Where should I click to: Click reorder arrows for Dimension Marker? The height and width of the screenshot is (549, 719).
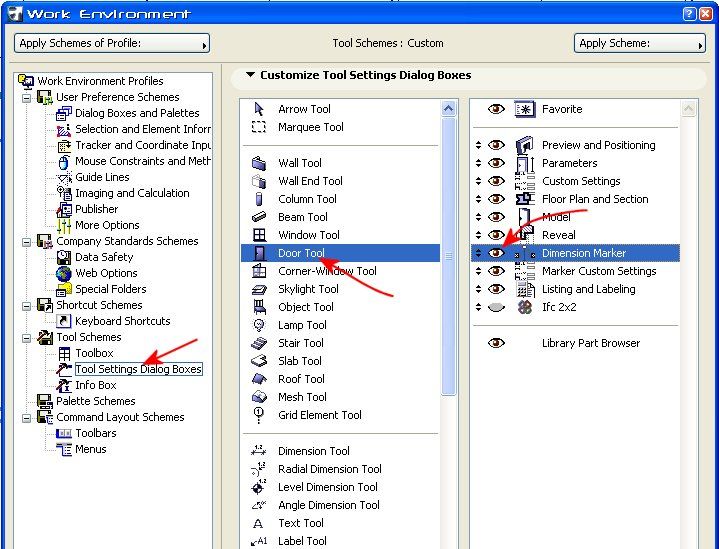point(478,253)
